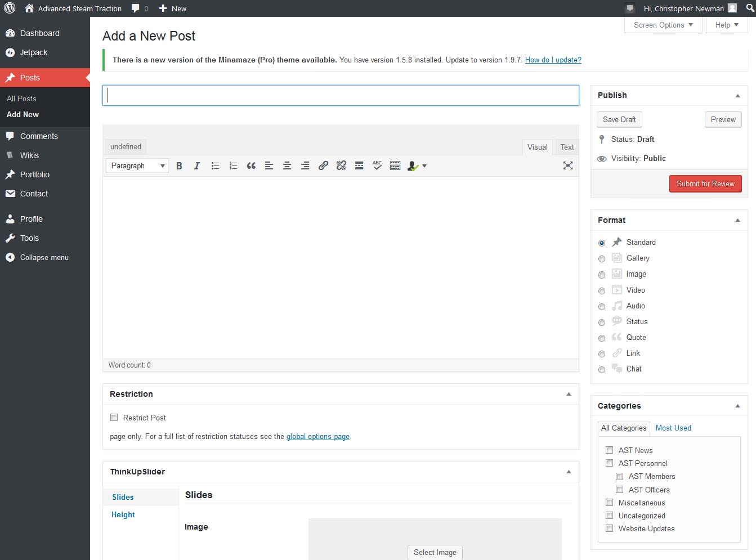
Task: Insert the Read More tag
Action: pos(359,165)
